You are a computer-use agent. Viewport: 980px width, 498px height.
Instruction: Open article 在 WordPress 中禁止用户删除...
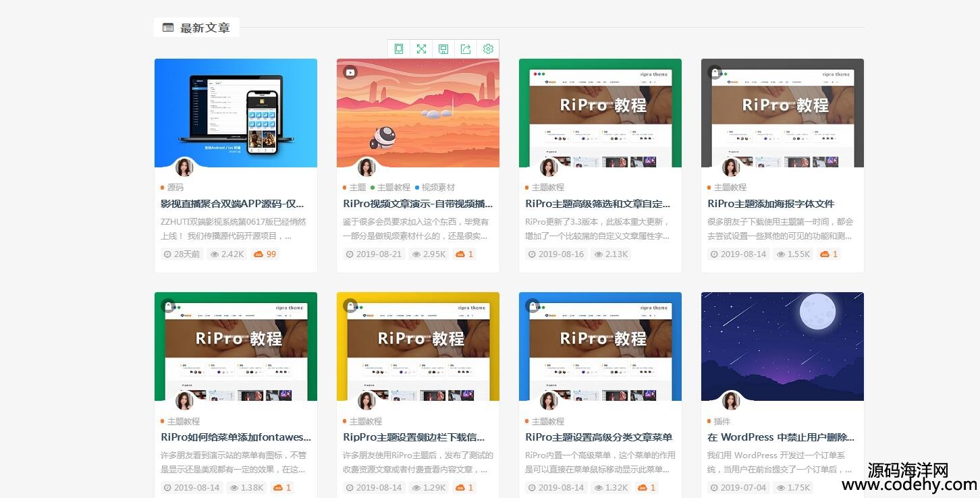click(x=781, y=437)
